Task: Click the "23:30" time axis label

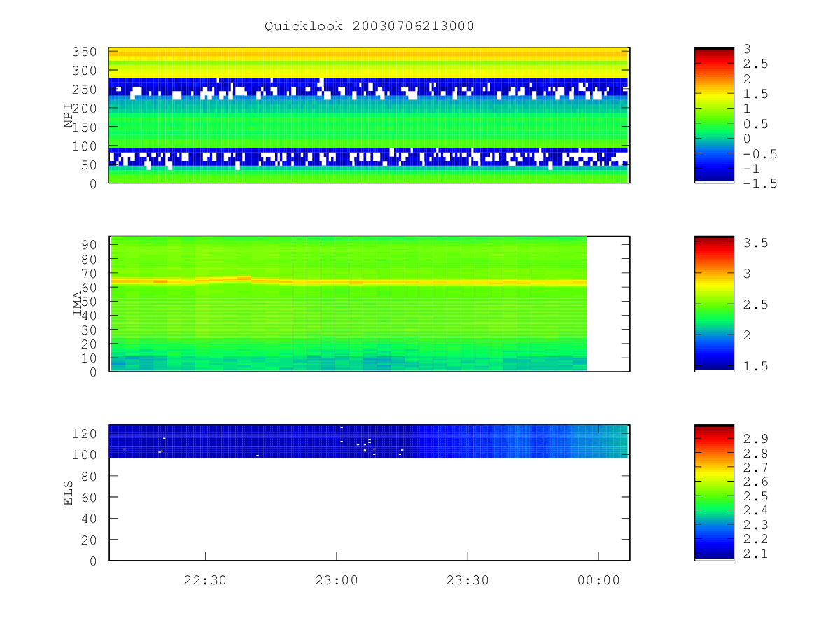Action: click(468, 580)
